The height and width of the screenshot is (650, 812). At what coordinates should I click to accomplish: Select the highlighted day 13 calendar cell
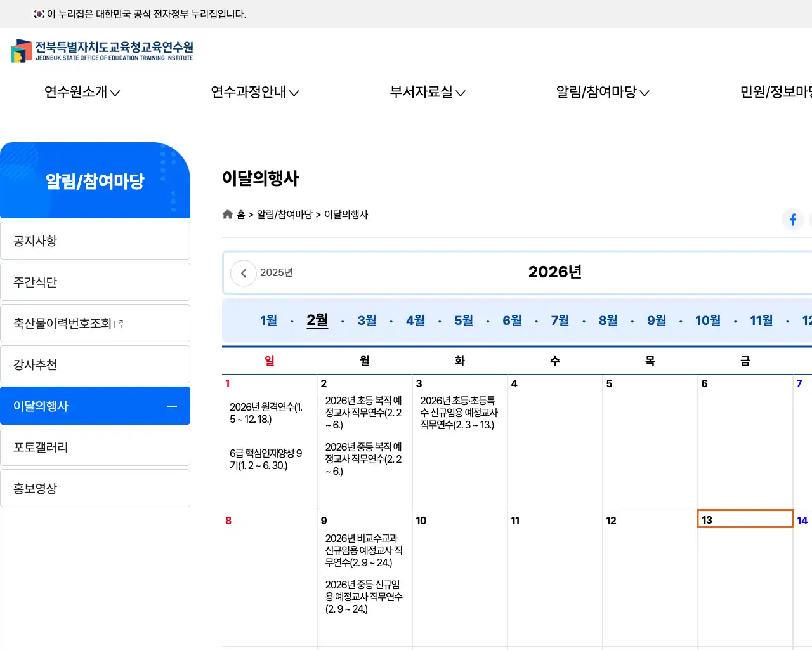(x=745, y=519)
